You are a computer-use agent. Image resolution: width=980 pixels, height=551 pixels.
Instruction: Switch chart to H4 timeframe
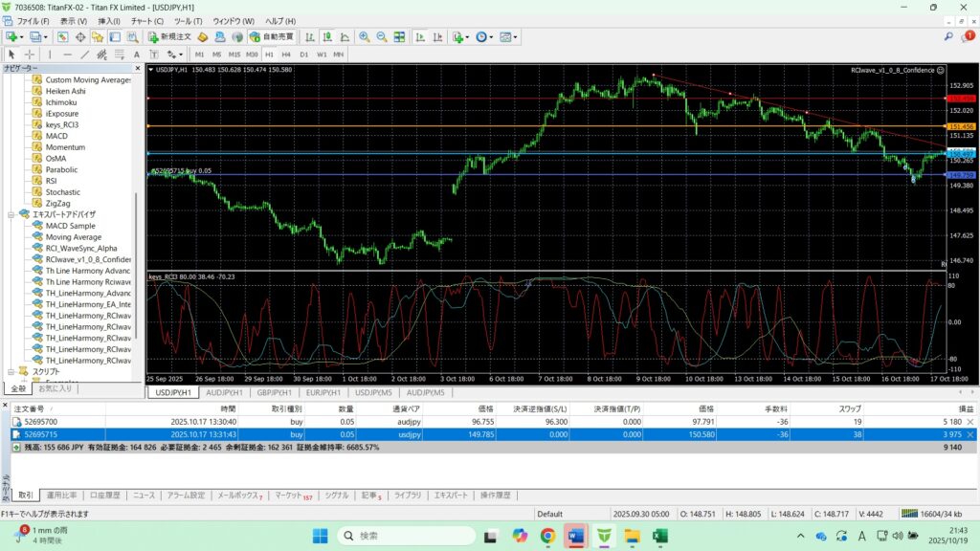click(x=286, y=55)
